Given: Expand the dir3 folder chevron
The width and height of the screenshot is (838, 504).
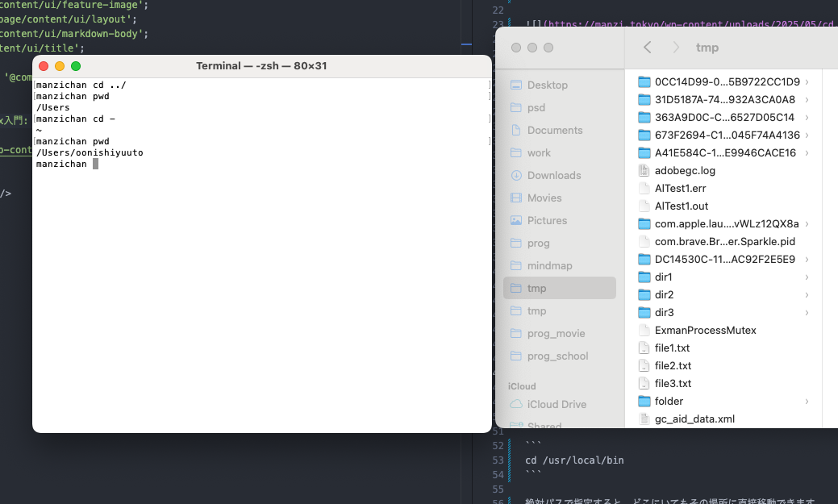Looking at the screenshot, I should coord(807,313).
